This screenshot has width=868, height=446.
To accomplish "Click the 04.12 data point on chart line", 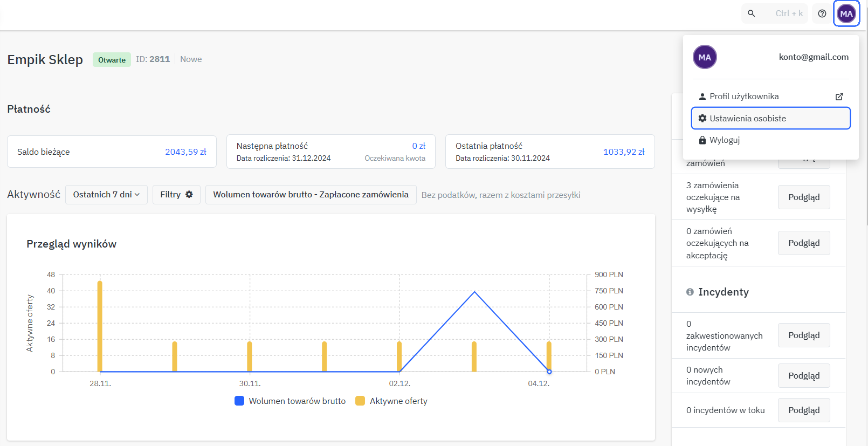I will click(x=549, y=372).
